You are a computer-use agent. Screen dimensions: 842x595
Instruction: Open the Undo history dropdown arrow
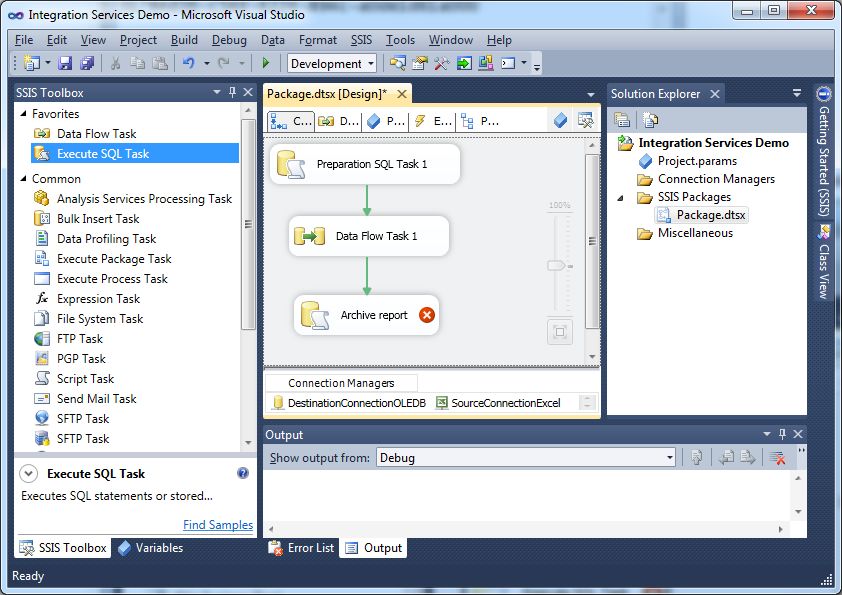coord(207,64)
